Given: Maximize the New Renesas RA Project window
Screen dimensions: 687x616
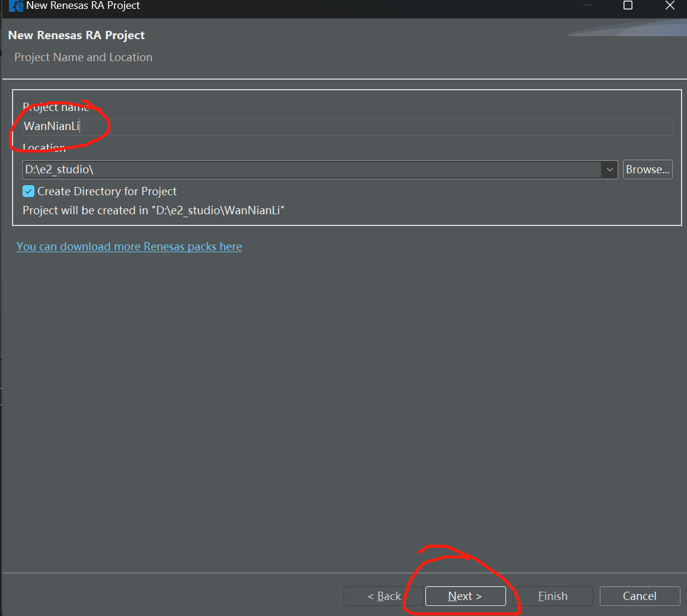Looking at the screenshot, I should click(x=628, y=5).
